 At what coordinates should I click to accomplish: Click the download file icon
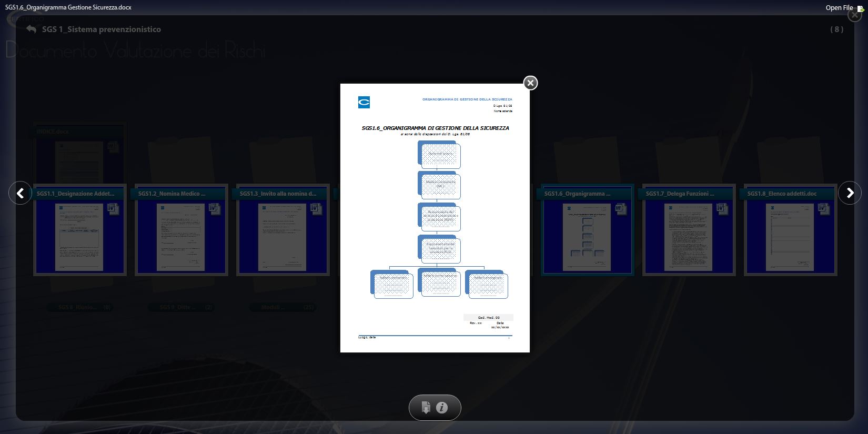(x=426, y=408)
